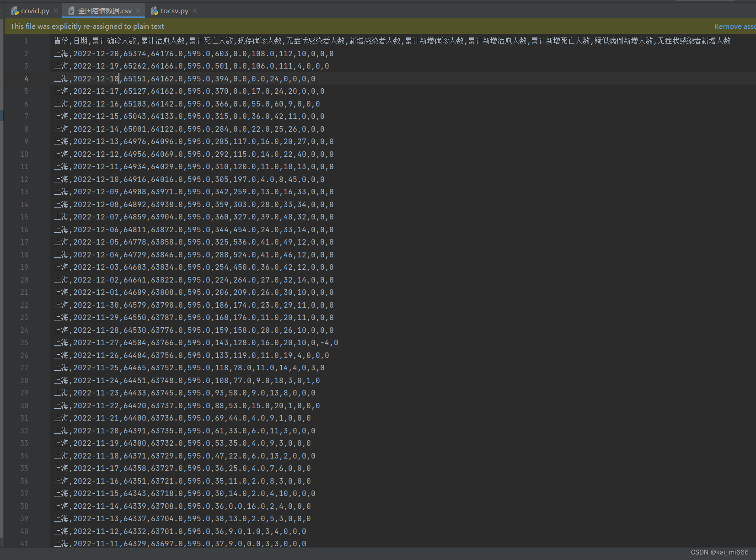Click the Python file icon on tocsv.py
This screenshot has height=560, width=756.
click(x=155, y=11)
